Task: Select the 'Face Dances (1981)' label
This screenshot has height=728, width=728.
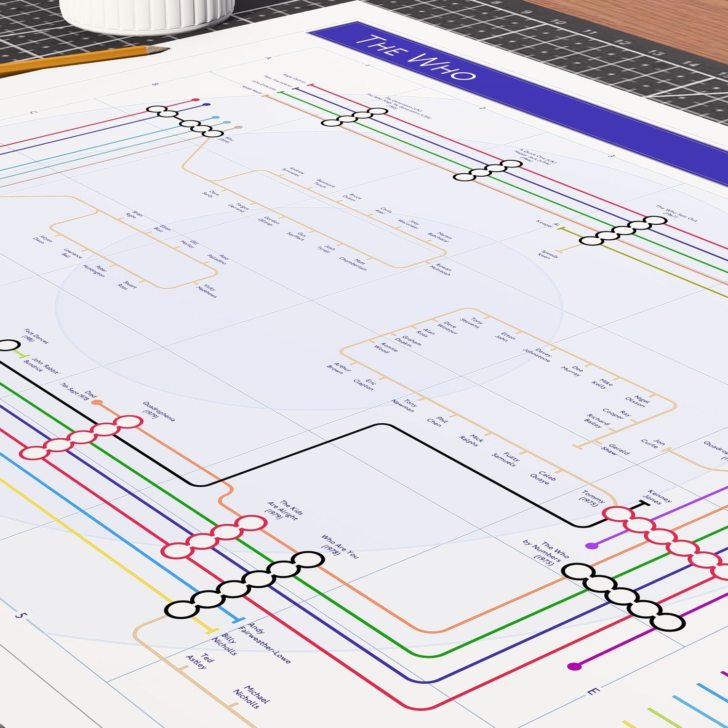Action: (x=34, y=336)
